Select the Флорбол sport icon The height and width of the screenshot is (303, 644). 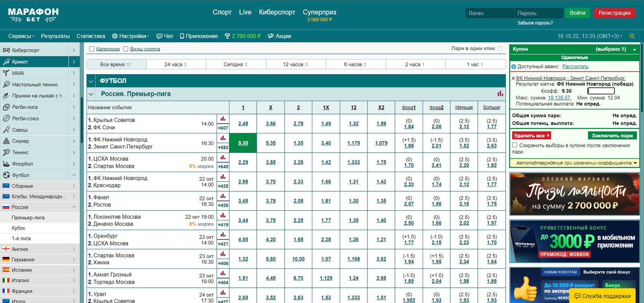(6, 164)
